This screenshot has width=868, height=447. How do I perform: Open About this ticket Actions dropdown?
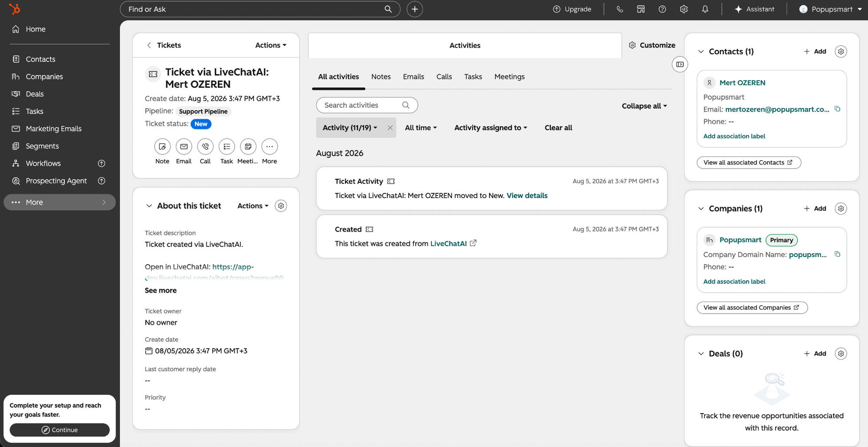click(x=253, y=206)
